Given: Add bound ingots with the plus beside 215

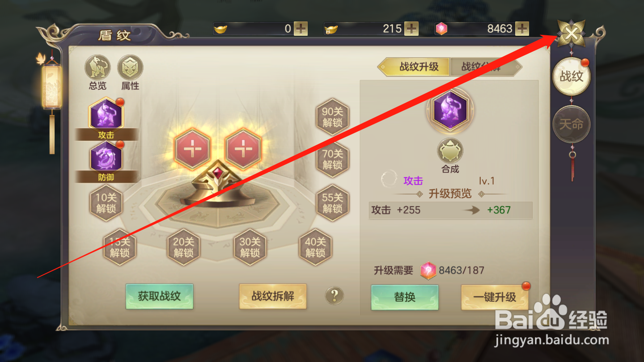Looking at the screenshot, I should point(411,29).
